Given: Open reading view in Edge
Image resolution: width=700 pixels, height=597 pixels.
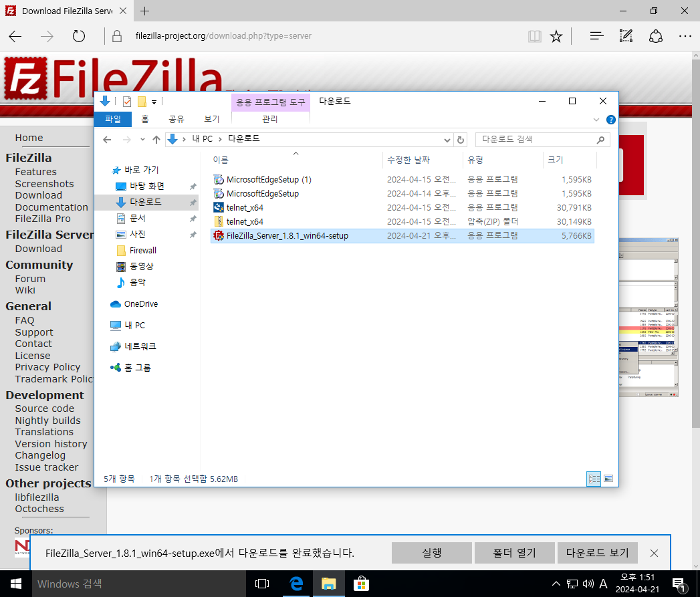Looking at the screenshot, I should 534,36.
